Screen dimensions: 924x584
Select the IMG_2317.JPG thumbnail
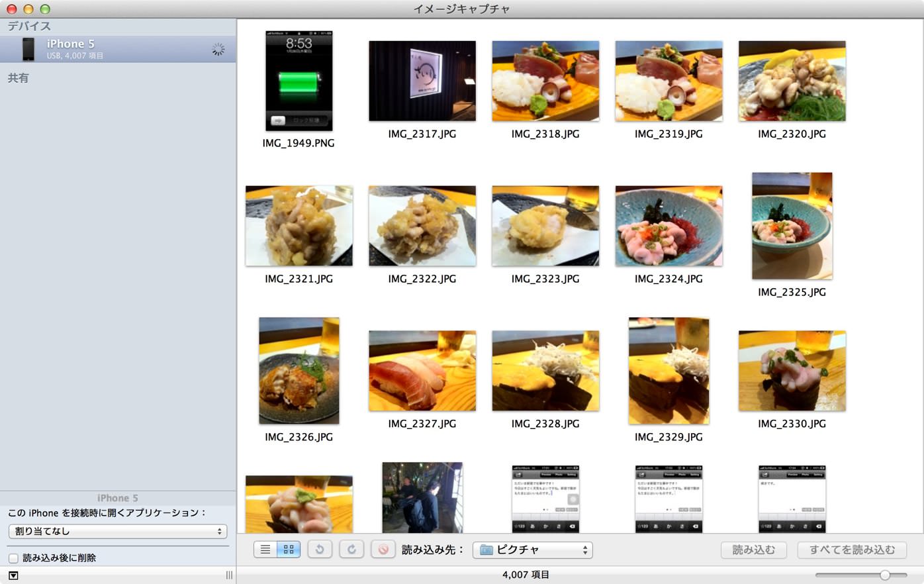tap(422, 81)
